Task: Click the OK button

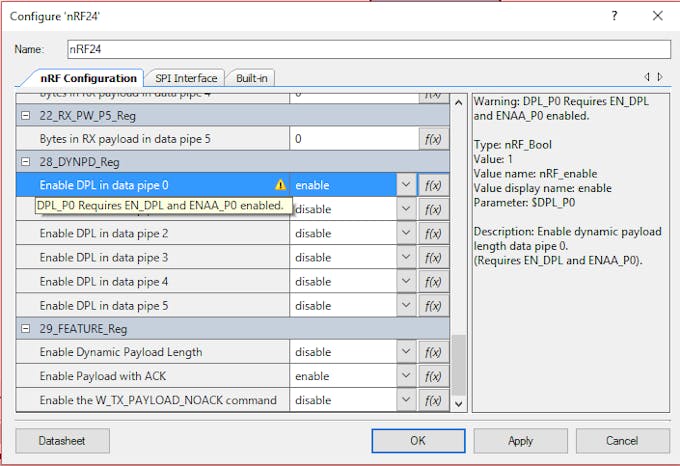Action: click(418, 441)
